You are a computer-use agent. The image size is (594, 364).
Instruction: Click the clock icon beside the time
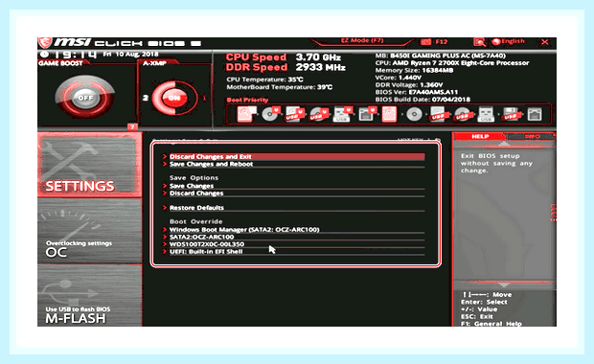(x=44, y=55)
